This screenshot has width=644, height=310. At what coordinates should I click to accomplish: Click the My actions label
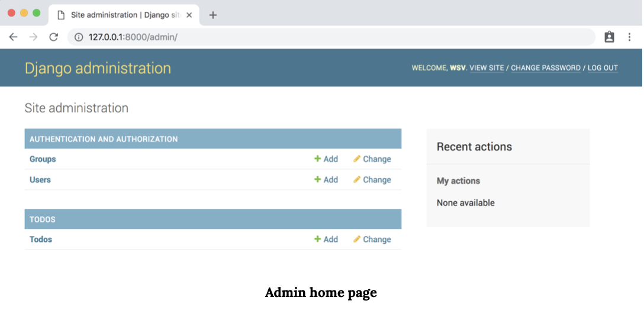point(458,180)
